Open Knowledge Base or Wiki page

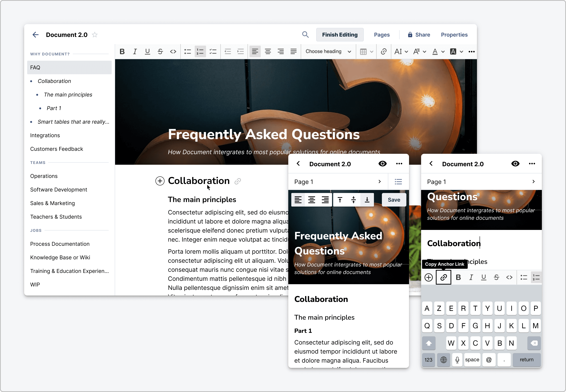[x=60, y=257]
